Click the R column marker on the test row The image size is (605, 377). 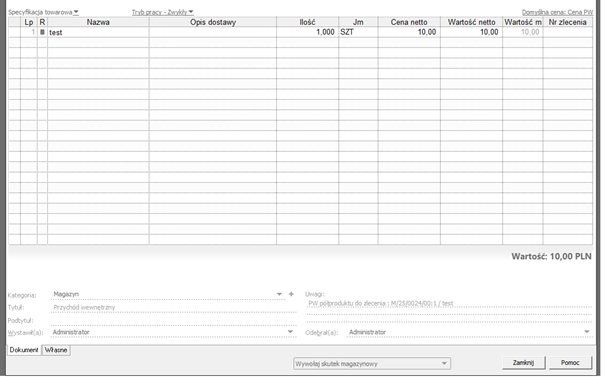tap(42, 32)
